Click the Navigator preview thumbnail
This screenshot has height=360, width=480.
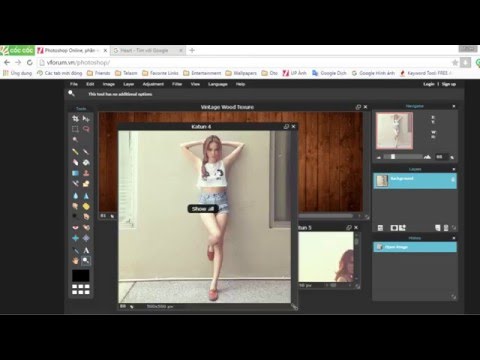(394, 131)
